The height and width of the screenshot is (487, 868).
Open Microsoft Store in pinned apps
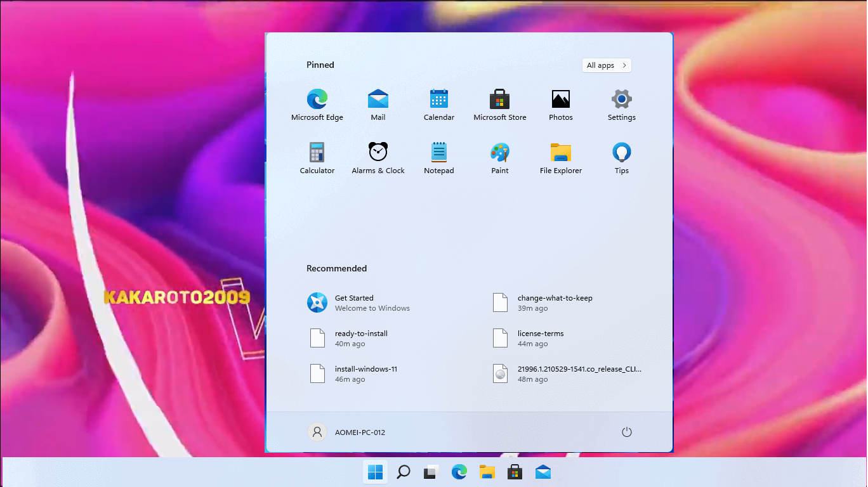point(500,105)
